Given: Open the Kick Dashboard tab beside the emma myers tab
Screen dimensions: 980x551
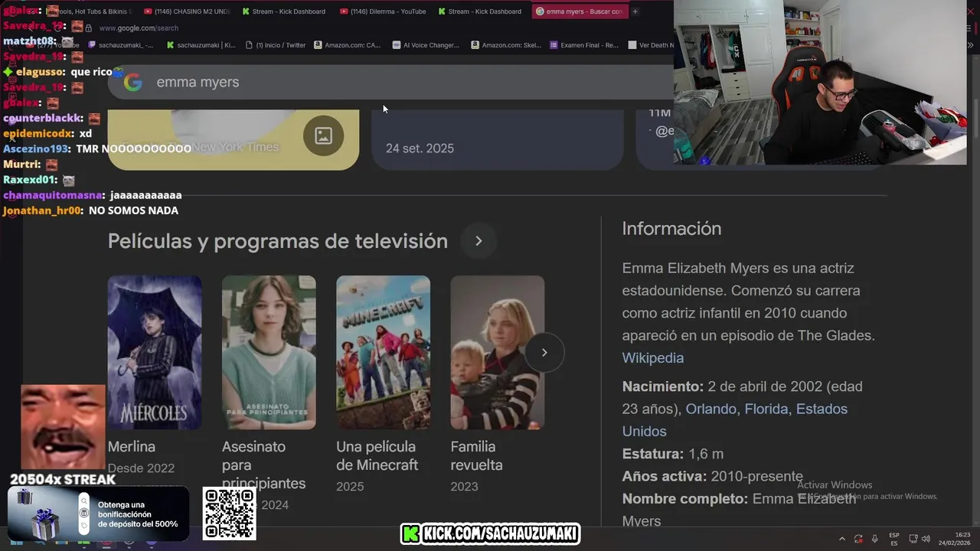Looking at the screenshot, I should click(480, 11).
